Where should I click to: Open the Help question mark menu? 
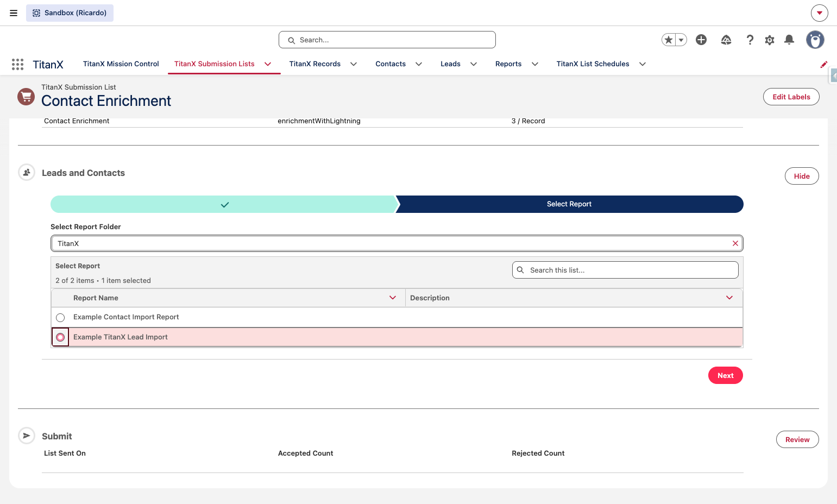point(750,40)
